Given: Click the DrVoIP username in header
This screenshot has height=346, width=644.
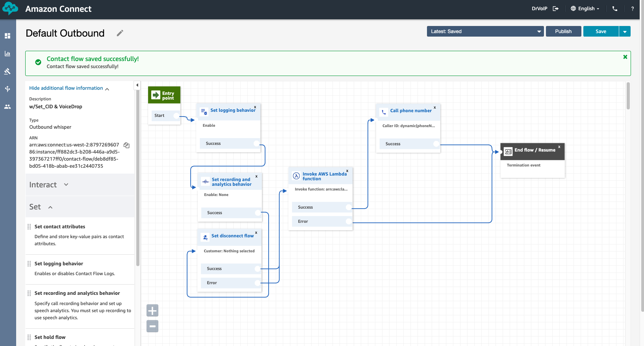Looking at the screenshot, I should pos(540,9).
